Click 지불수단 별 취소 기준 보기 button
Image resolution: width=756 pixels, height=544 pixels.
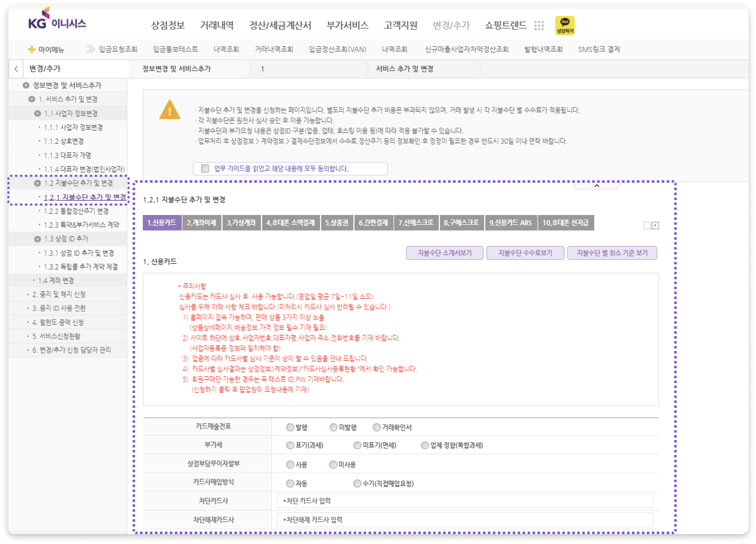[x=612, y=252]
